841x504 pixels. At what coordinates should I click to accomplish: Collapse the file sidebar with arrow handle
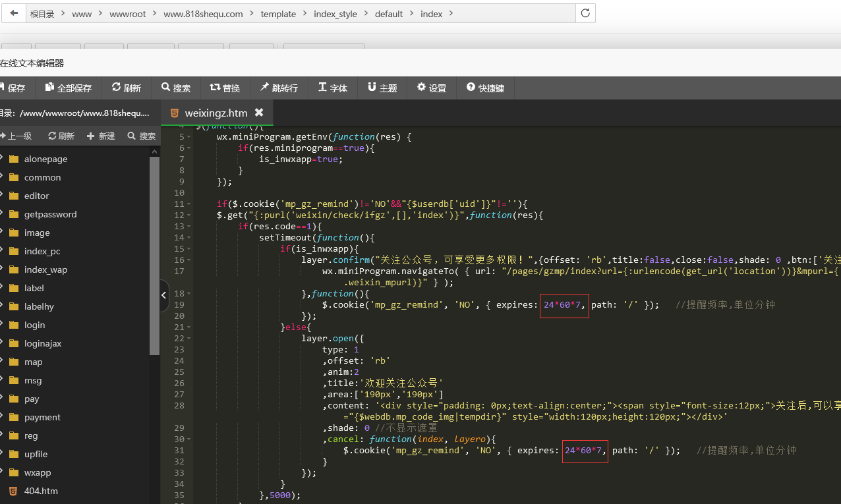click(164, 296)
